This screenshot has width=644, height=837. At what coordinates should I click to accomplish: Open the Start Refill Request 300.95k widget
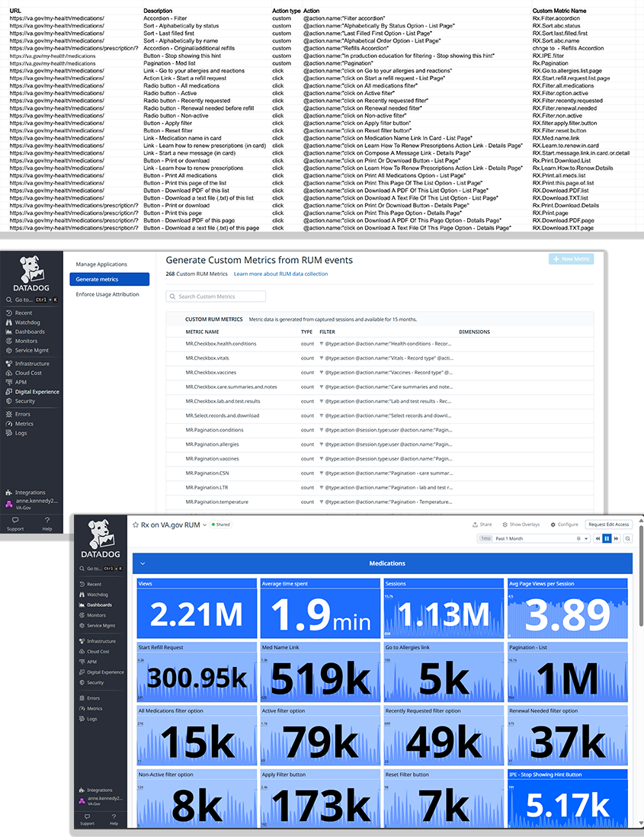click(197, 672)
